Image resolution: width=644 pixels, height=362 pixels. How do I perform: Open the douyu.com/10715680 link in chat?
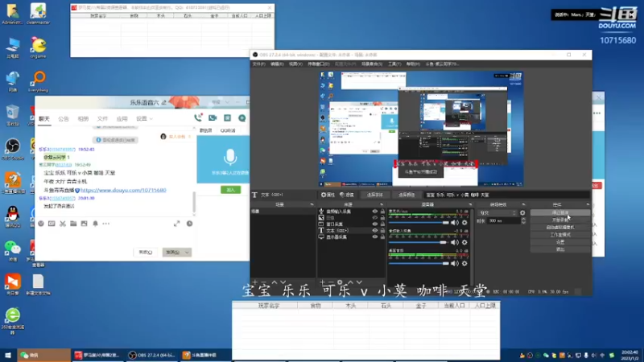click(x=123, y=191)
